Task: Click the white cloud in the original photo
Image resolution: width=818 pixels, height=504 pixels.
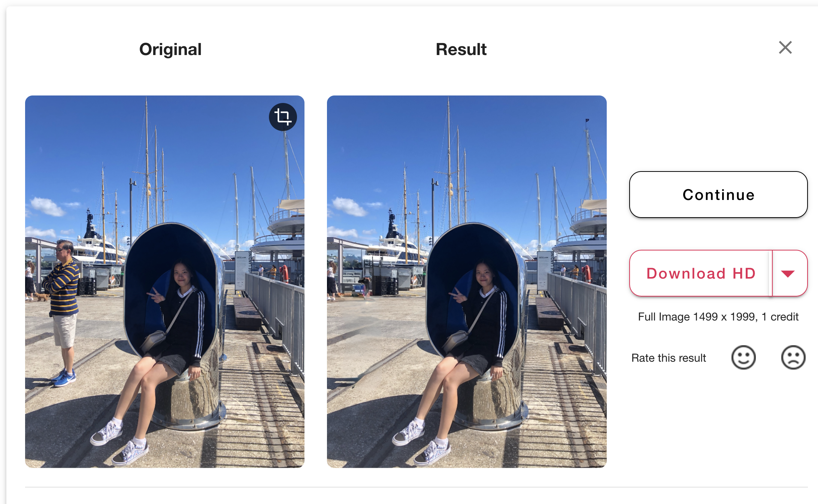Action: click(48, 206)
